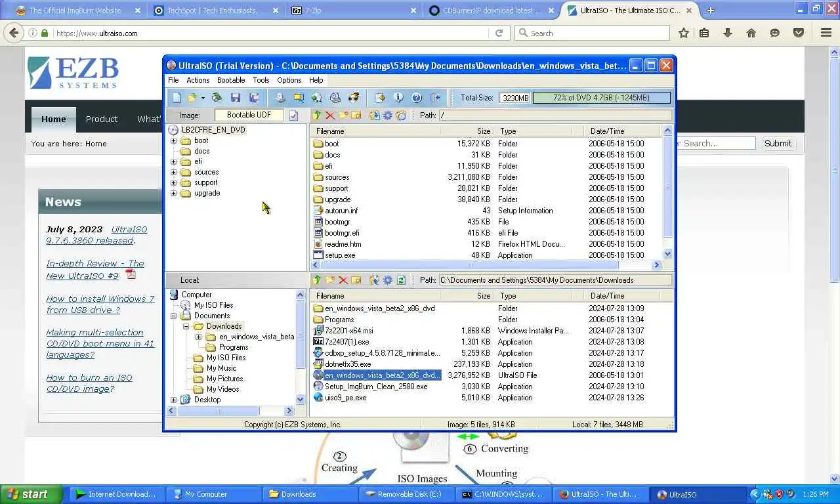Switch to the TechSpot browser tab

[216, 10]
